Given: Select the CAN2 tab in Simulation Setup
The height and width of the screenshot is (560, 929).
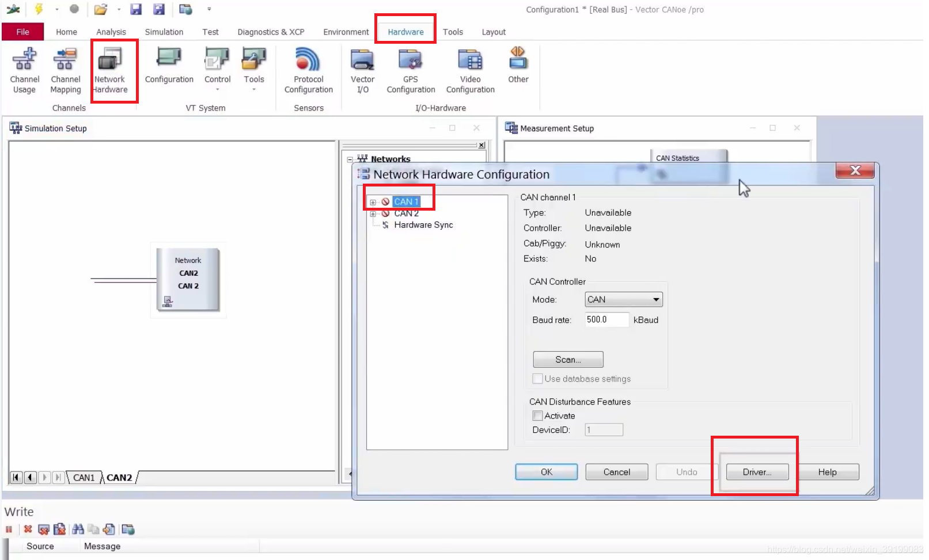Looking at the screenshot, I should point(119,478).
